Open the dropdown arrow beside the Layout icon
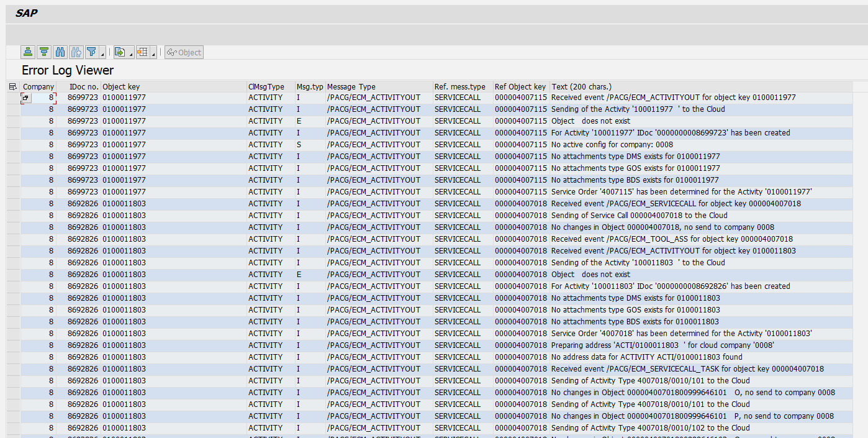 click(x=153, y=55)
